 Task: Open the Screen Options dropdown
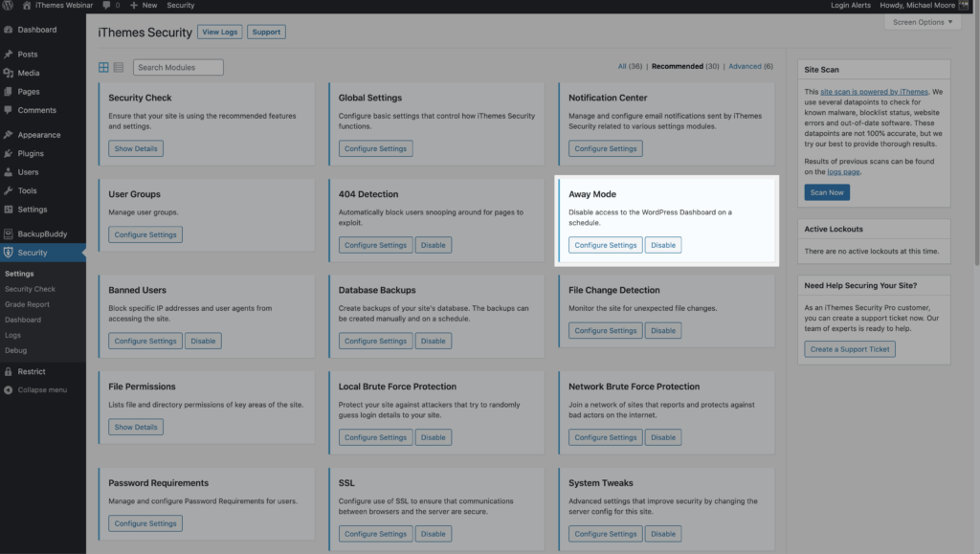[922, 21]
